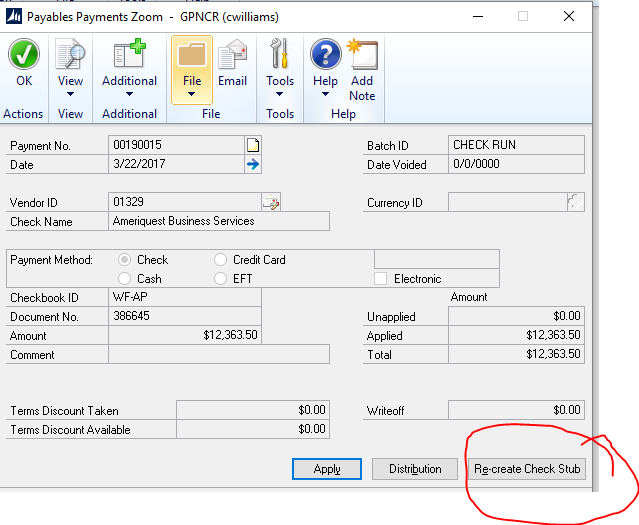Viewport: 639px width, 525px height.
Task: Click blue arrow next to Date field
Action: pos(253,164)
